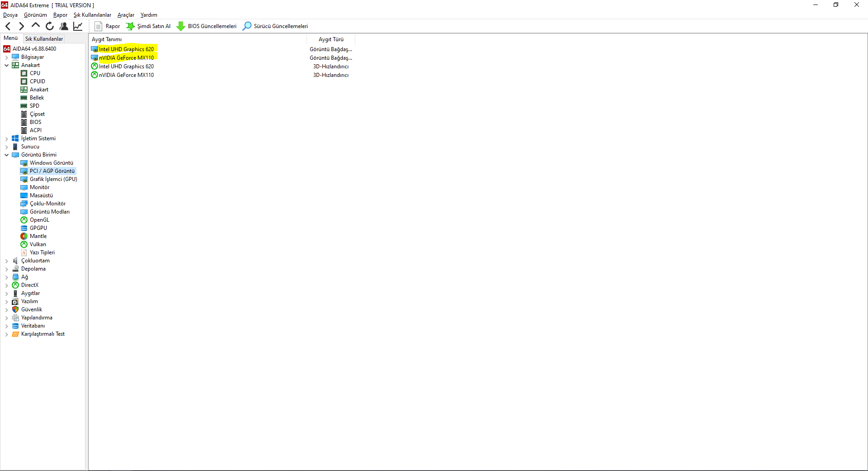Click the Yazı Tipleri fonts icon

click(24, 252)
